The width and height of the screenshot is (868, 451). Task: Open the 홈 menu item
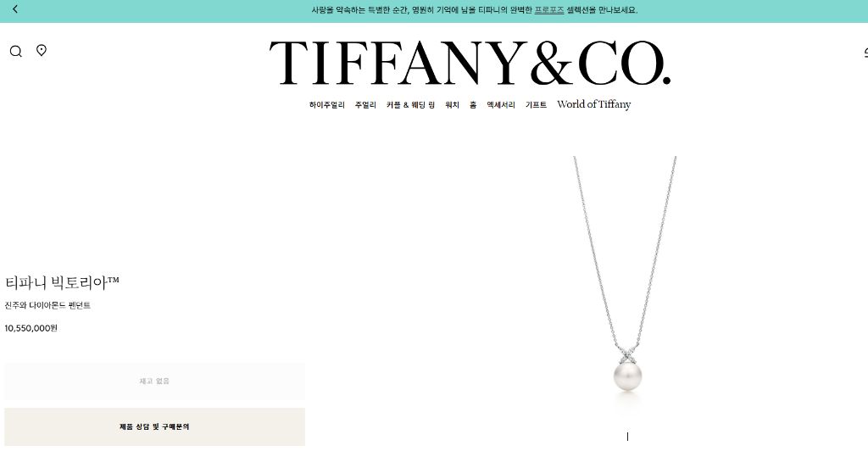[x=473, y=104]
